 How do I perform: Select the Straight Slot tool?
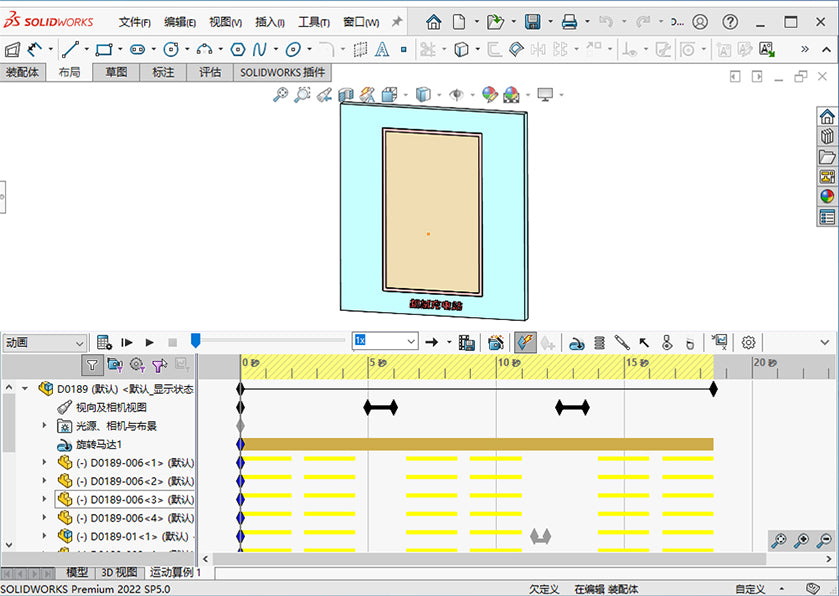pyautogui.click(x=138, y=50)
